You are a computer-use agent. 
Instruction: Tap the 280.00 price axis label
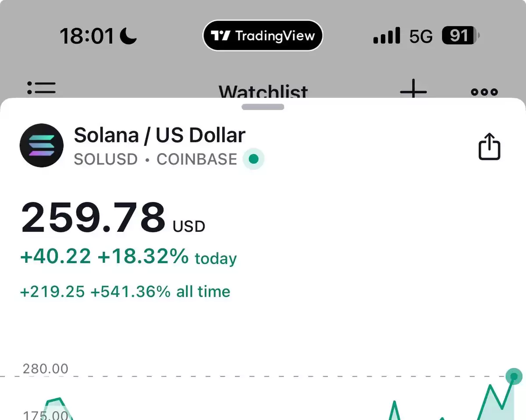point(46,369)
